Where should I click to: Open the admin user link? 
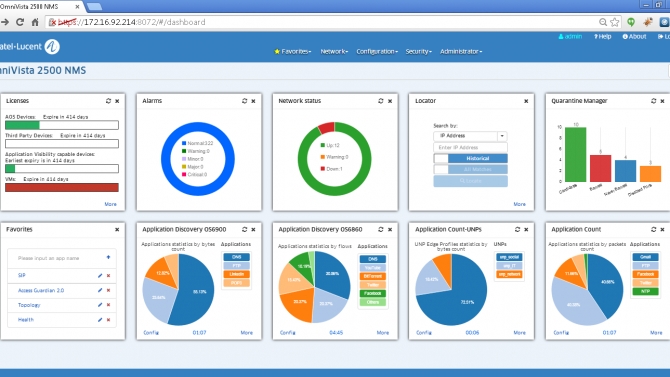tap(570, 36)
